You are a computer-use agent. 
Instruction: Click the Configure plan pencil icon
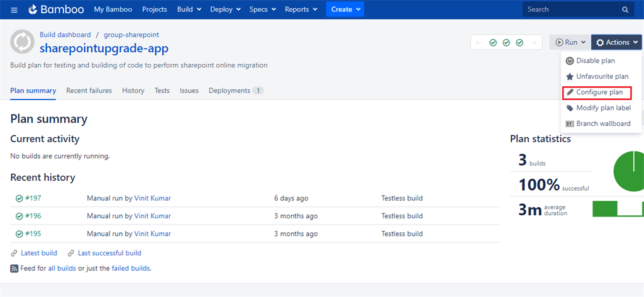(x=570, y=92)
